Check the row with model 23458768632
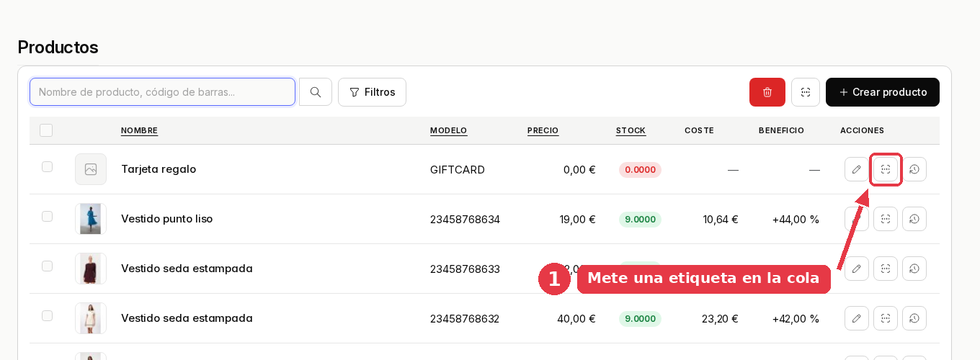 pyautogui.click(x=47, y=316)
